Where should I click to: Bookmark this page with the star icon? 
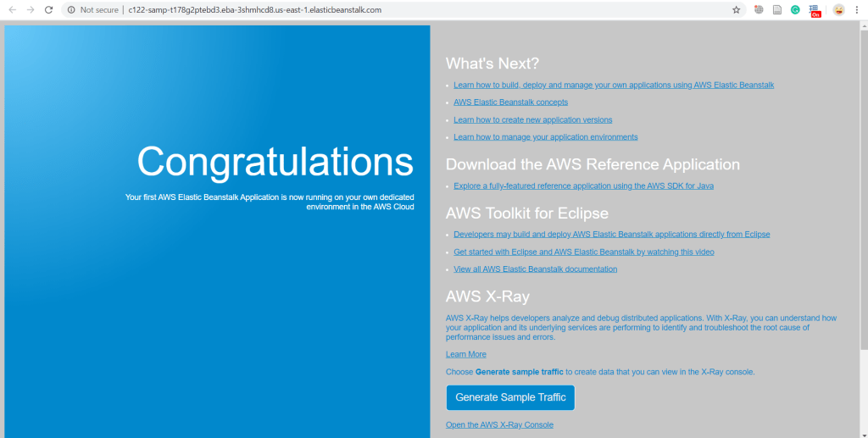[737, 10]
